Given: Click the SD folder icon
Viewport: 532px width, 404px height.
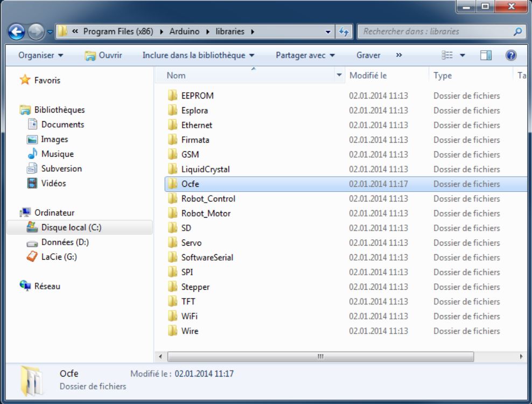Looking at the screenshot, I should pos(172,228).
